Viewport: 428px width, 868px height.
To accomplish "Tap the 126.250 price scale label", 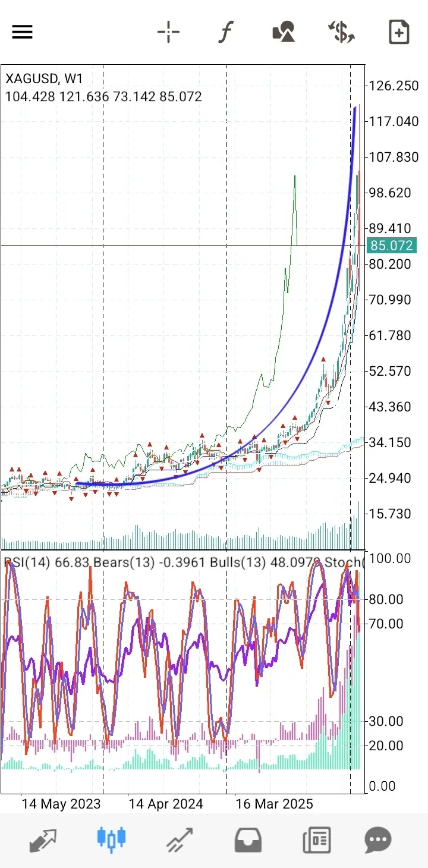I will pyautogui.click(x=394, y=86).
